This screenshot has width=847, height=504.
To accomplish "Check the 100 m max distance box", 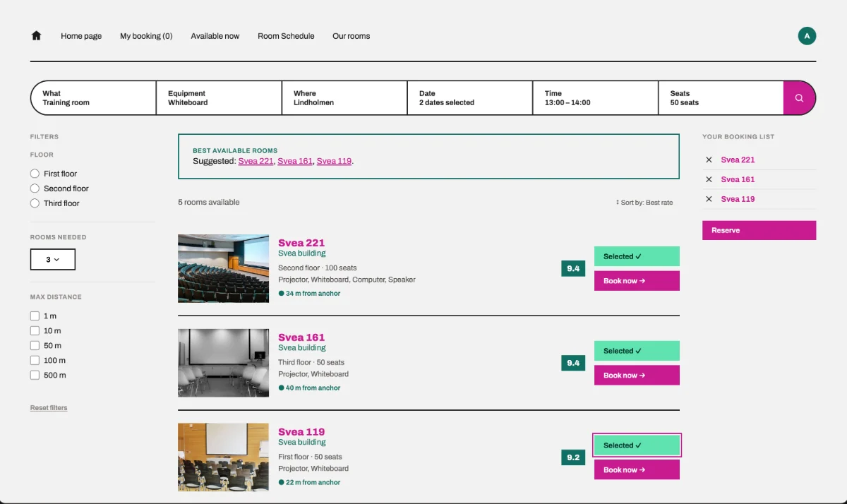I will [35, 361].
